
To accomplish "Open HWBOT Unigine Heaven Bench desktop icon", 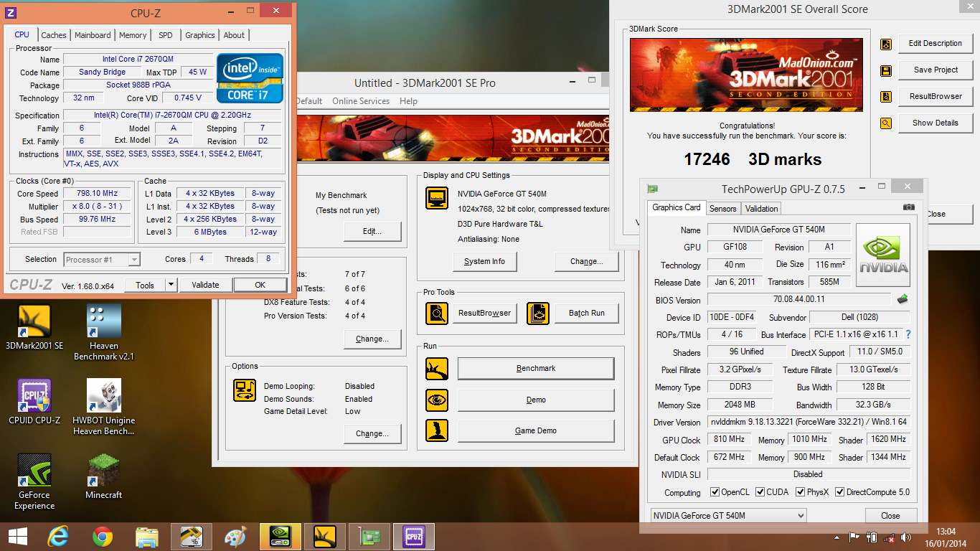I will [x=104, y=407].
